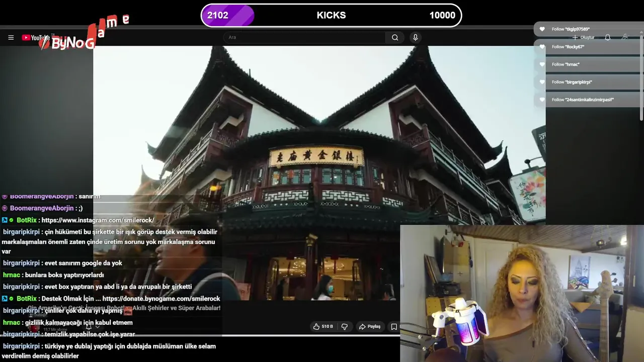Open the donate.bynogame.com/smilerock chat link
The height and width of the screenshot is (362, 644).
(161, 299)
